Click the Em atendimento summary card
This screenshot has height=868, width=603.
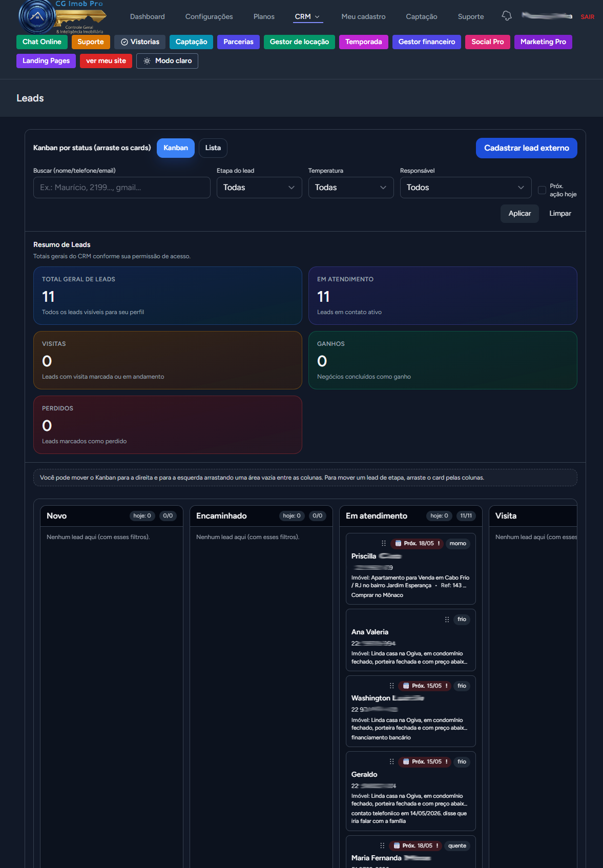coord(443,296)
